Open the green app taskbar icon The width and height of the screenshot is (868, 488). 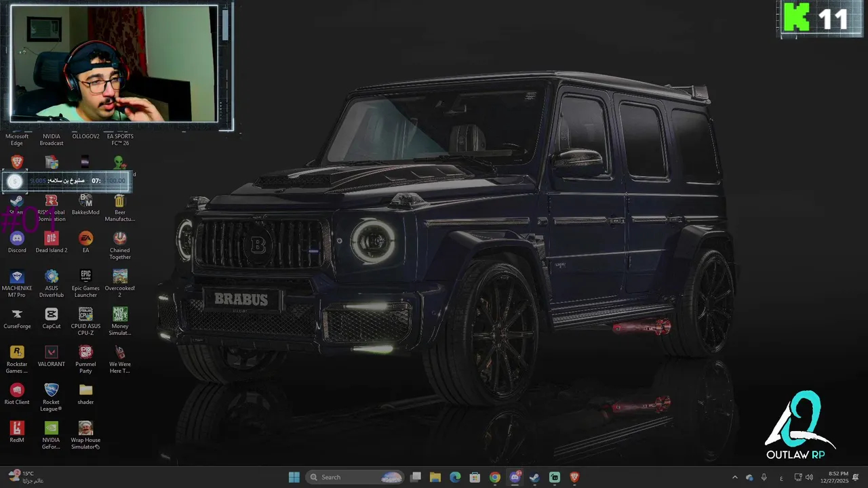pos(555,477)
